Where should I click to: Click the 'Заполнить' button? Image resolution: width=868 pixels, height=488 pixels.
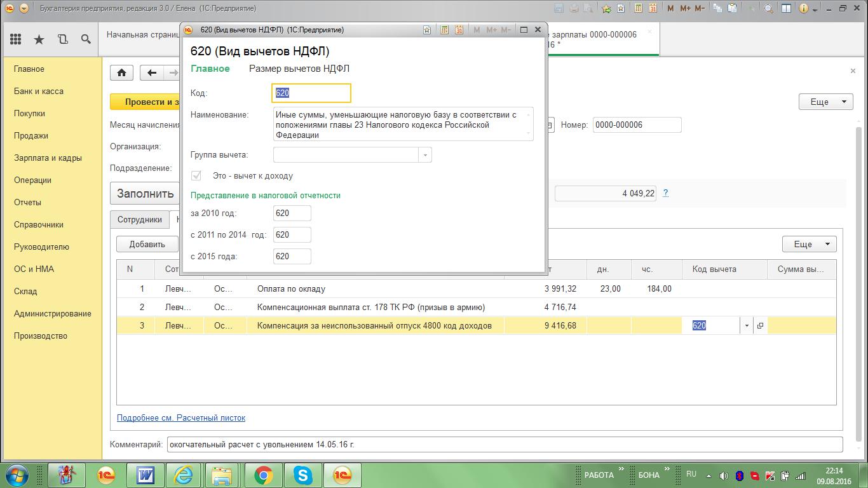coord(146,193)
